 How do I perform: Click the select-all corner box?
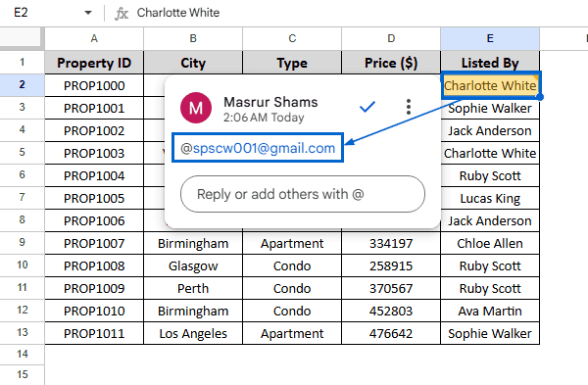(23, 37)
